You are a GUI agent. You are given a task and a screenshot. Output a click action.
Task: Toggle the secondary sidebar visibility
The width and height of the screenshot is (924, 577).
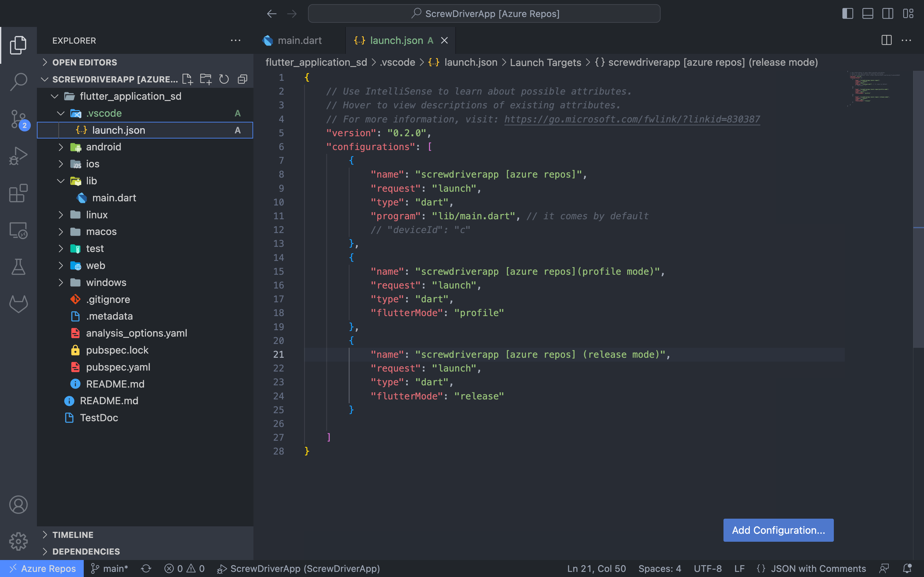(x=887, y=13)
